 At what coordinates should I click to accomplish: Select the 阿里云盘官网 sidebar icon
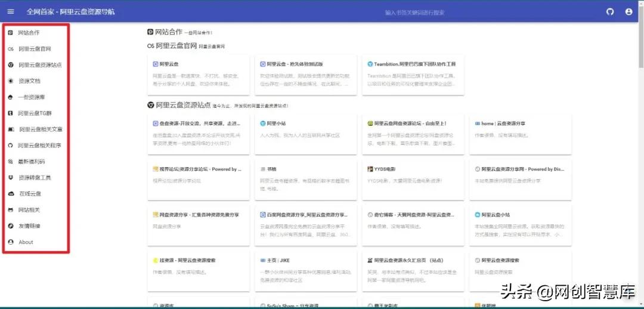pos(11,49)
